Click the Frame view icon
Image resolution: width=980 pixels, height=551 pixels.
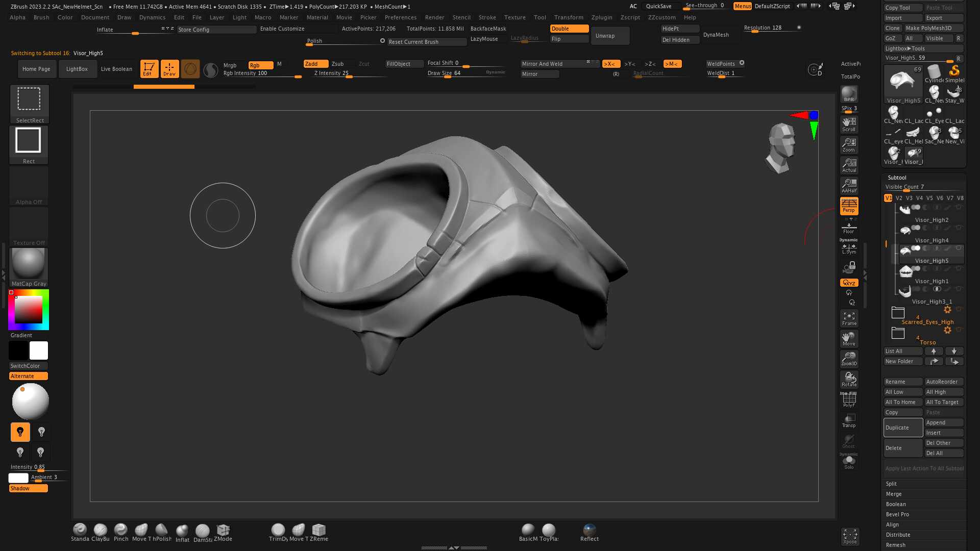tap(849, 318)
